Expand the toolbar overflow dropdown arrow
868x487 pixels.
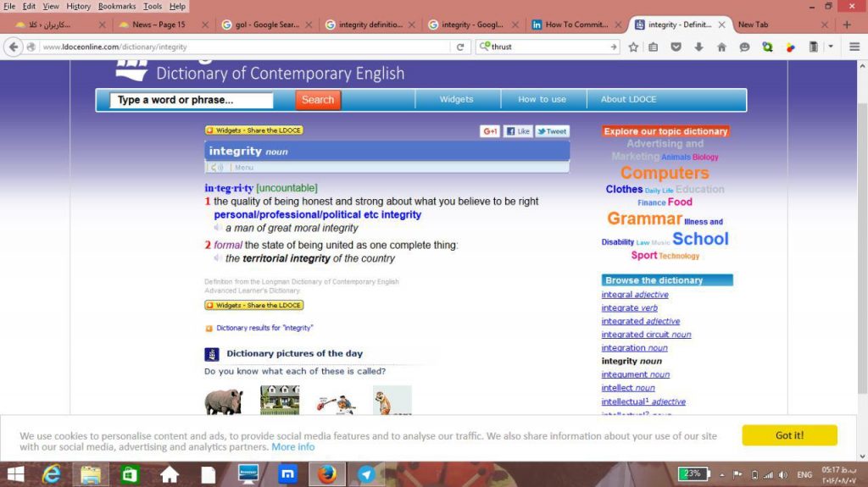click(831, 47)
